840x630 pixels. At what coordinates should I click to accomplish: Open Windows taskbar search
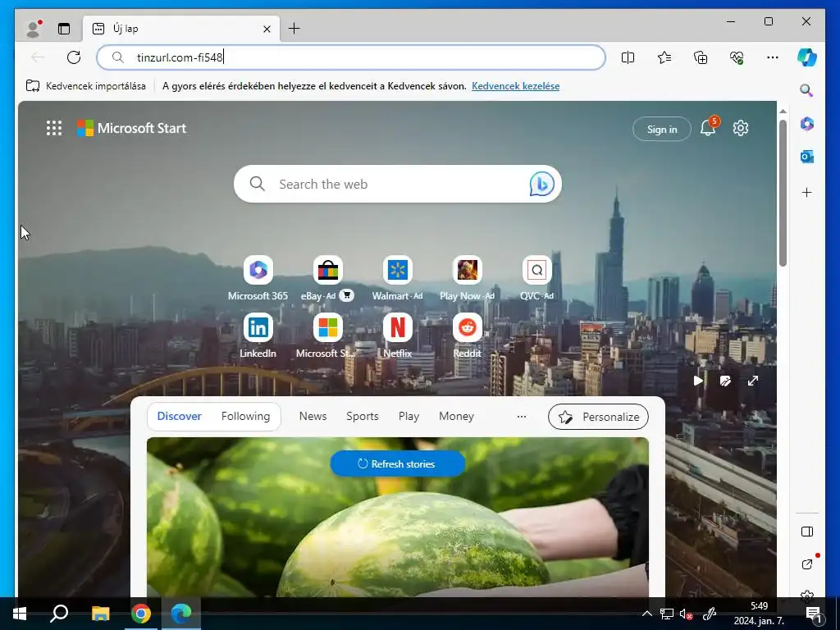coord(59,614)
